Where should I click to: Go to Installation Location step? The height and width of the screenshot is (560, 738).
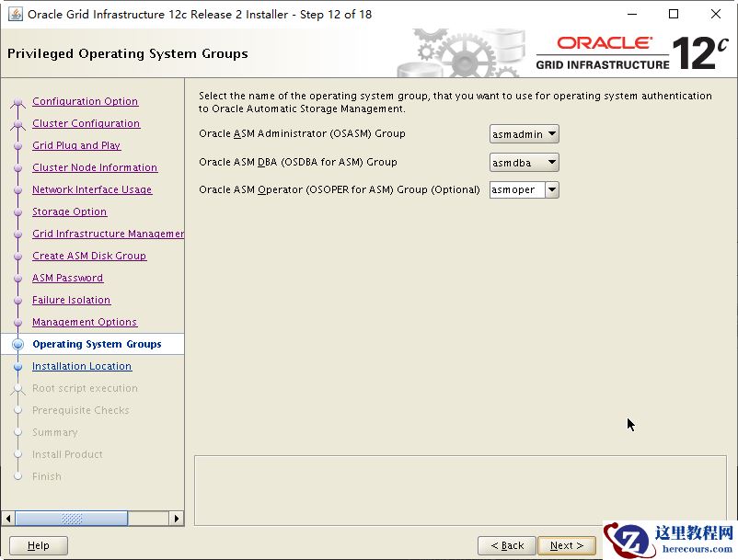click(x=81, y=366)
